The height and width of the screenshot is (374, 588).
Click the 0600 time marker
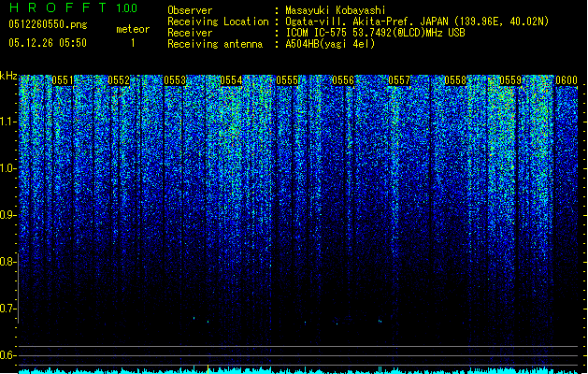566,80
